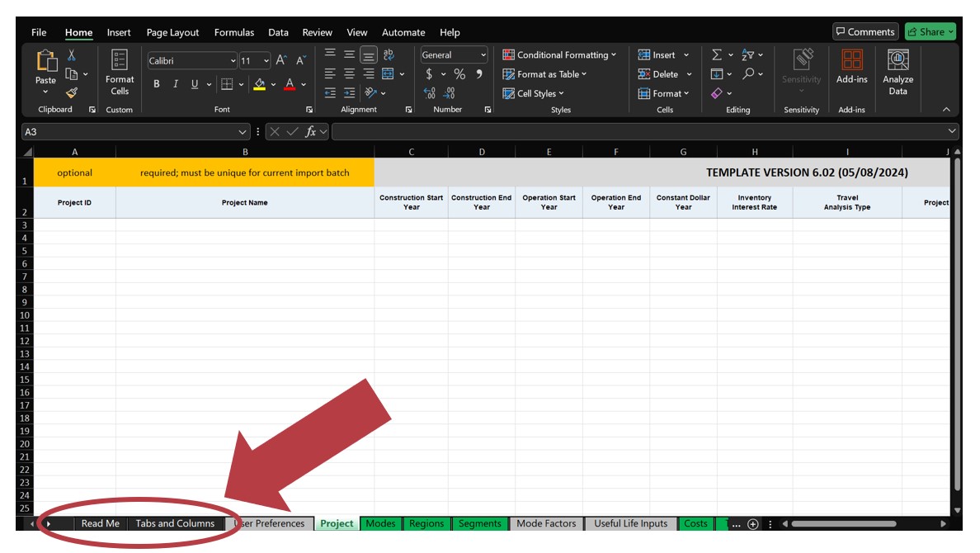Click the Share button
This screenshot has height=553, width=980.
pos(931,31)
